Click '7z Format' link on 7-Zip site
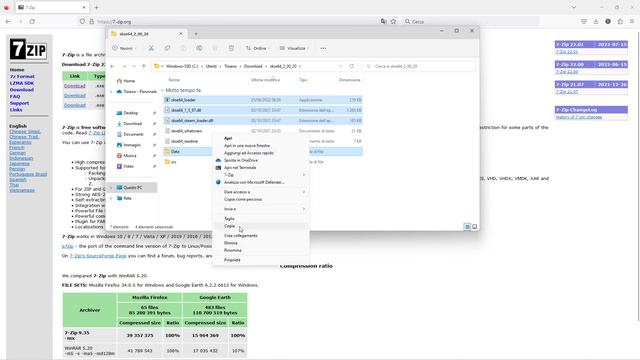This screenshot has height=360, width=640. coord(22,76)
